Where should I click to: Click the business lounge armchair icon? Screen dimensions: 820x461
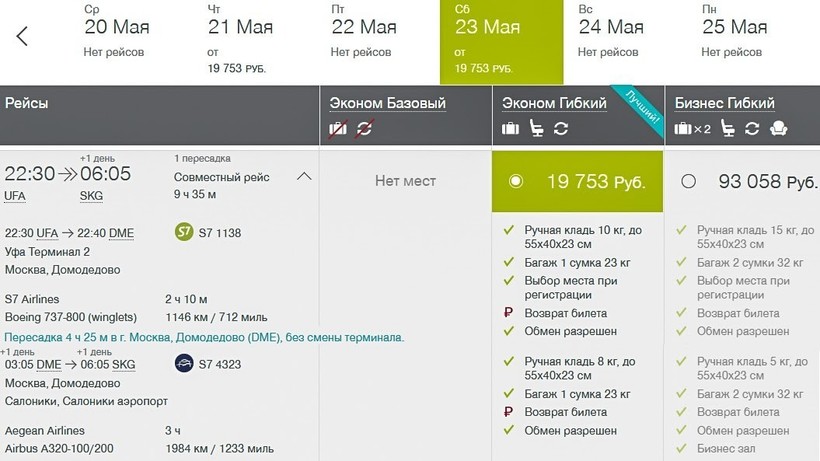779,128
